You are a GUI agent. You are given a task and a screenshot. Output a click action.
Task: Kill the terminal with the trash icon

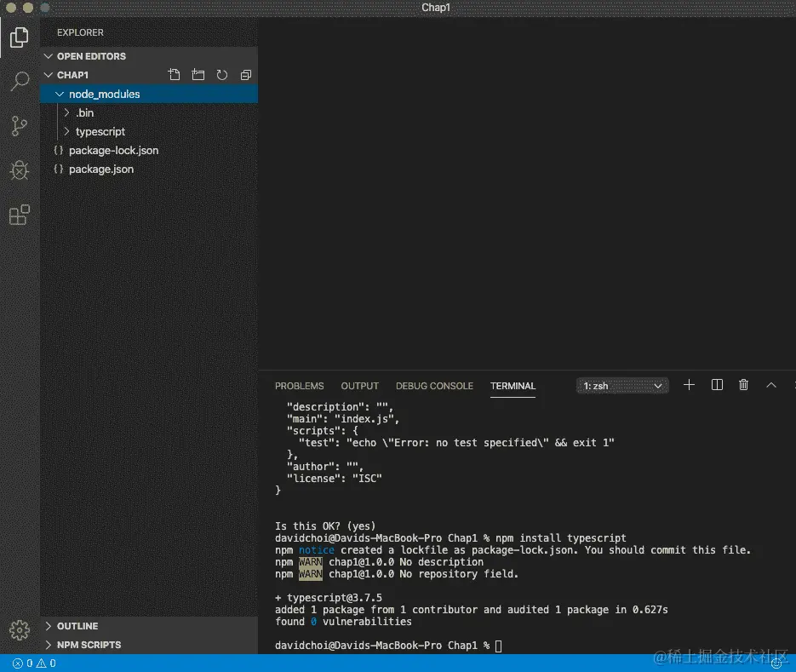743,385
